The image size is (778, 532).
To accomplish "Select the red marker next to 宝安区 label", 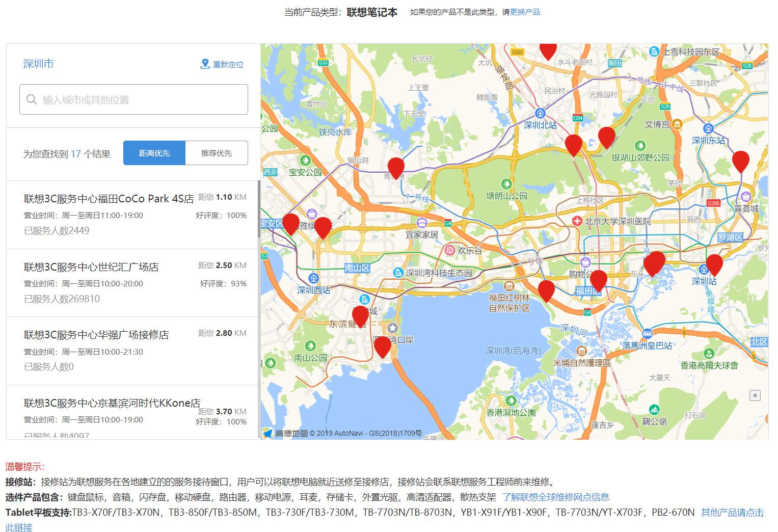I will click(x=290, y=224).
